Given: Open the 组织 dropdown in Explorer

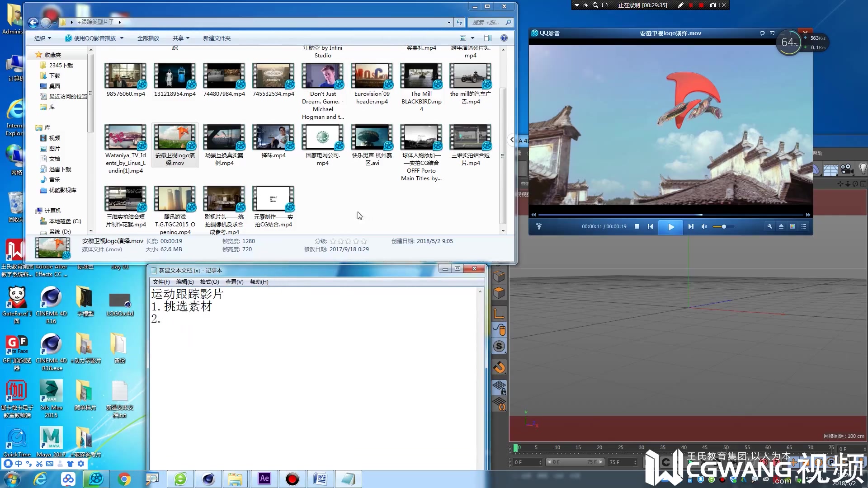Looking at the screenshot, I should point(43,38).
